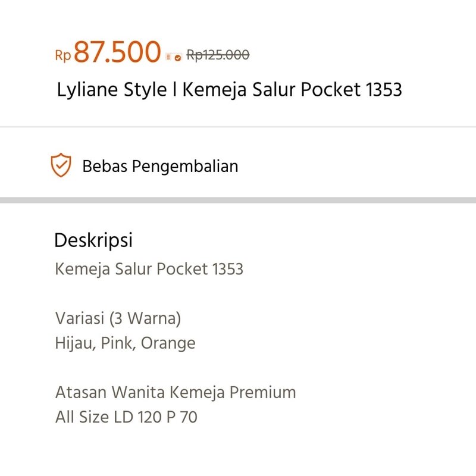Tap the All Size LD 120 P 70 line
Viewport: 476px width, 476px height.
(126, 417)
